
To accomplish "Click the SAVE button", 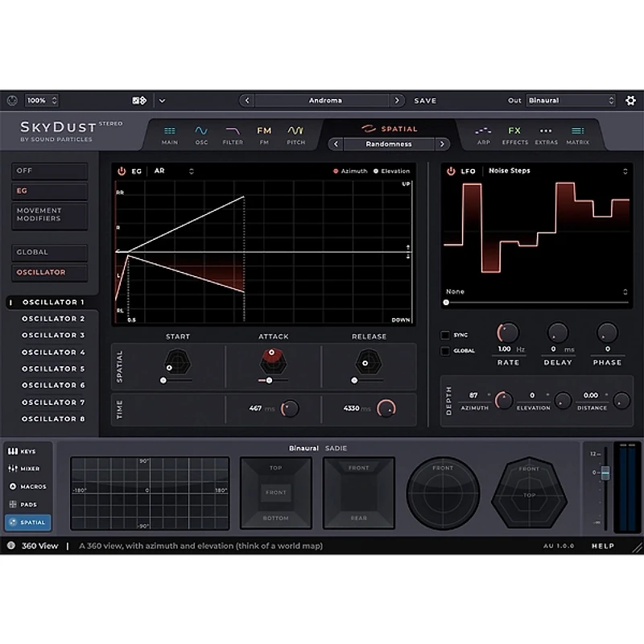I will (425, 101).
